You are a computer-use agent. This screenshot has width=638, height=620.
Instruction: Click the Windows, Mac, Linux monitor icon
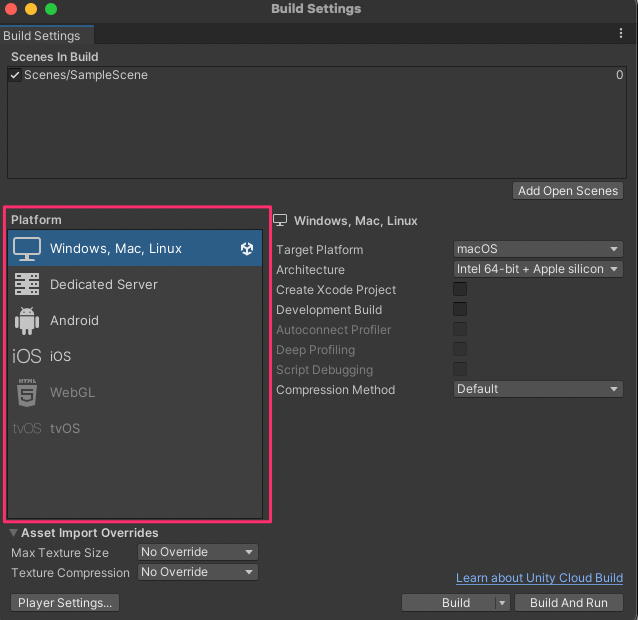coord(27,249)
